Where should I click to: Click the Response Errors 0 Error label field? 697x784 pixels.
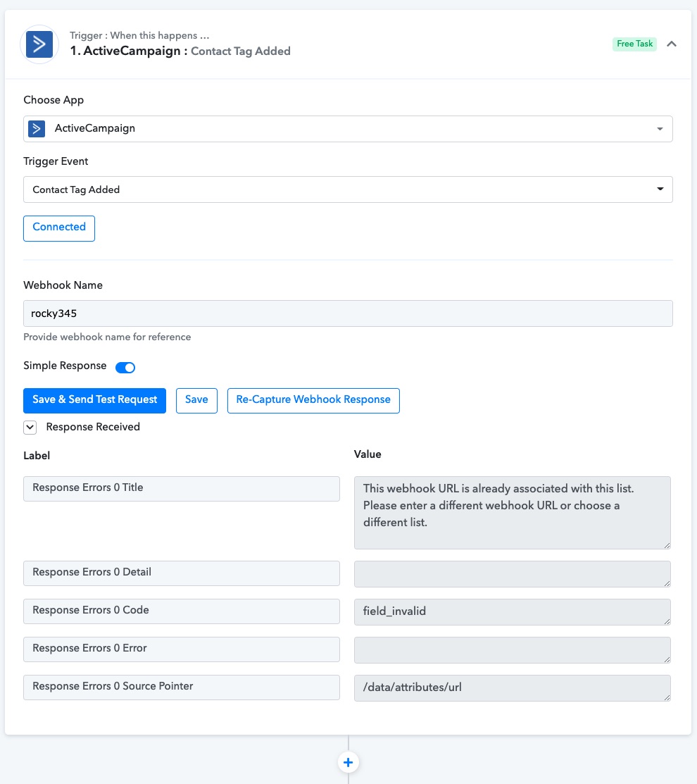tap(182, 649)
